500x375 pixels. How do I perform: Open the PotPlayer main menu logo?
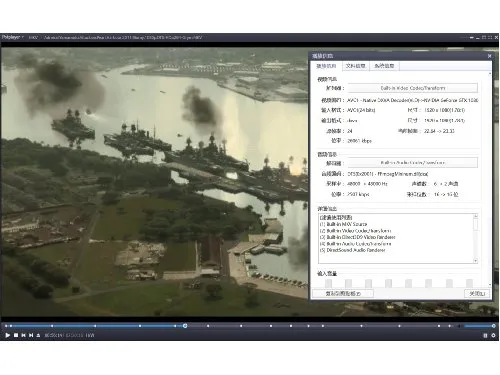(12, 37)
